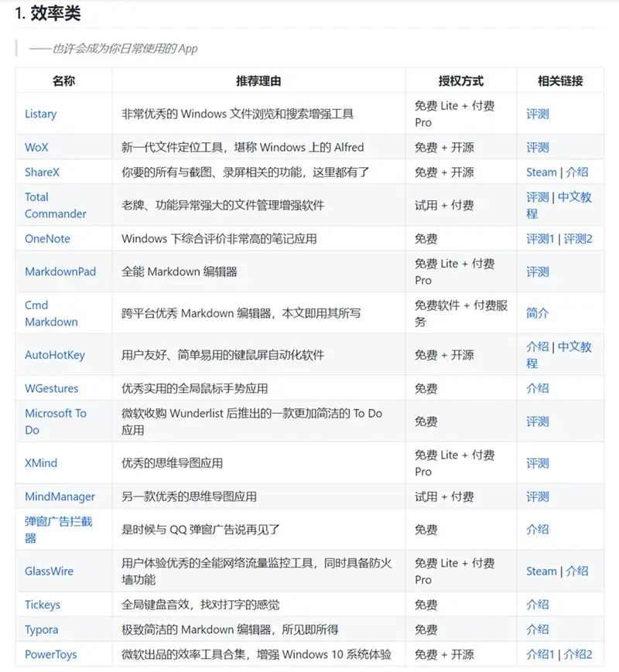Open the Listary link
Viewport: 619px width, 672px height.
pos(41,114)
